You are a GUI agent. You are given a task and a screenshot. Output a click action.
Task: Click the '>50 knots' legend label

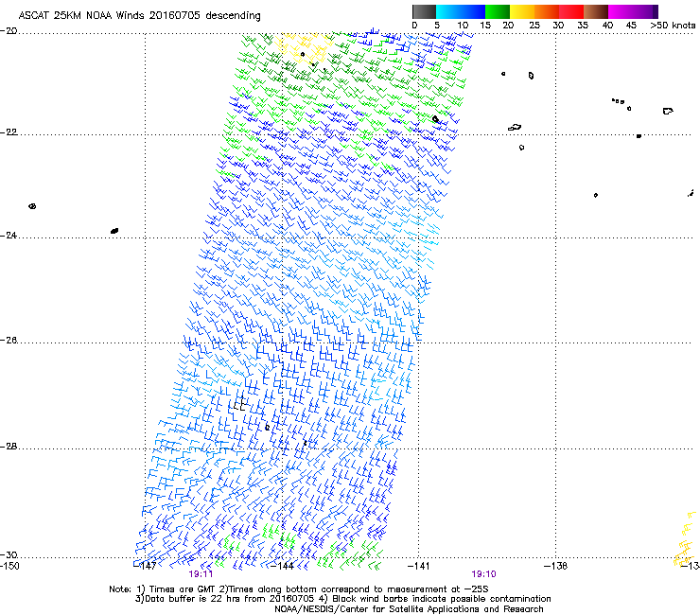[673, 26]
